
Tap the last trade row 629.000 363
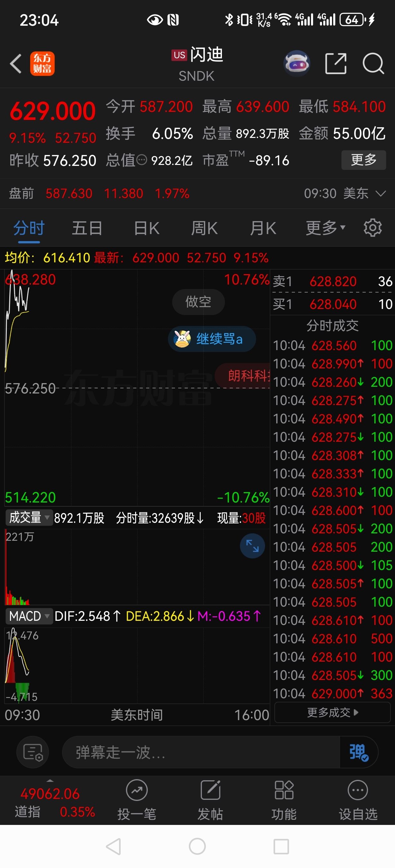click(332, 693)
